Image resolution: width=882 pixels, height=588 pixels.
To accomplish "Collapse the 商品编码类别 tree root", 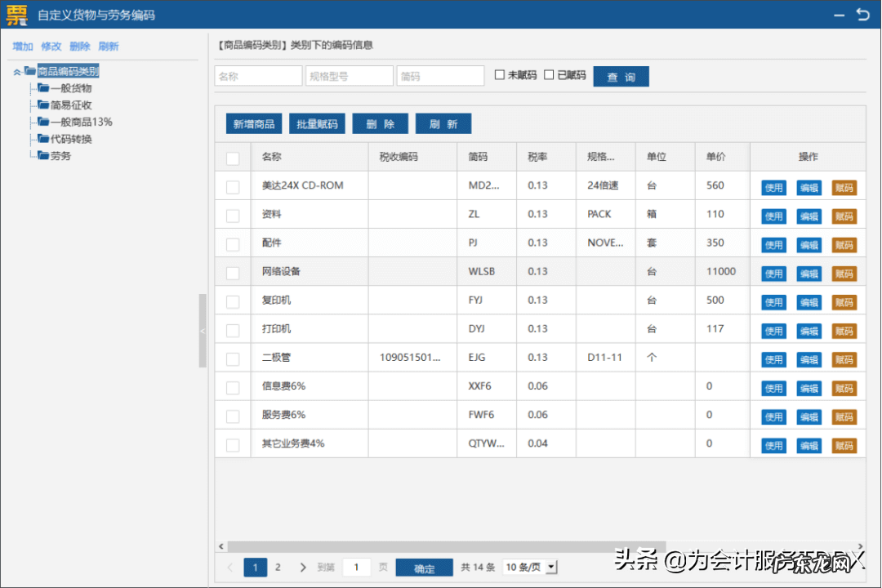I will tap(18, 71).
